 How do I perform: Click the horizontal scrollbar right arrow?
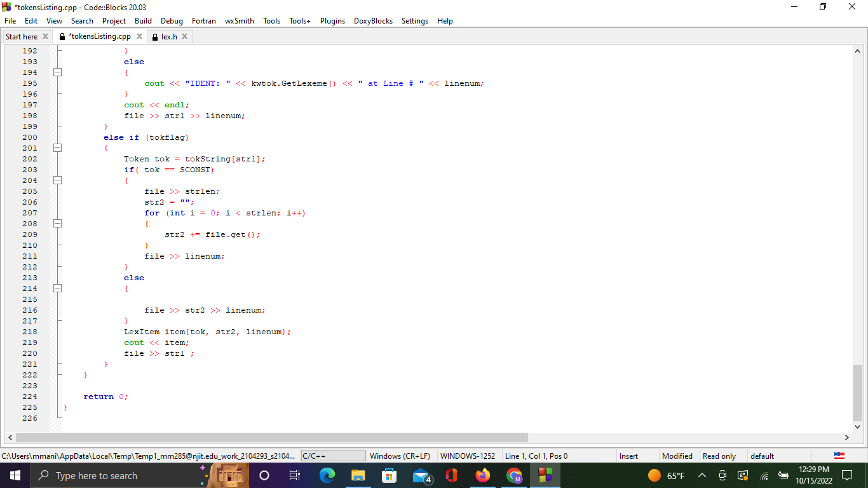point(847,437)
